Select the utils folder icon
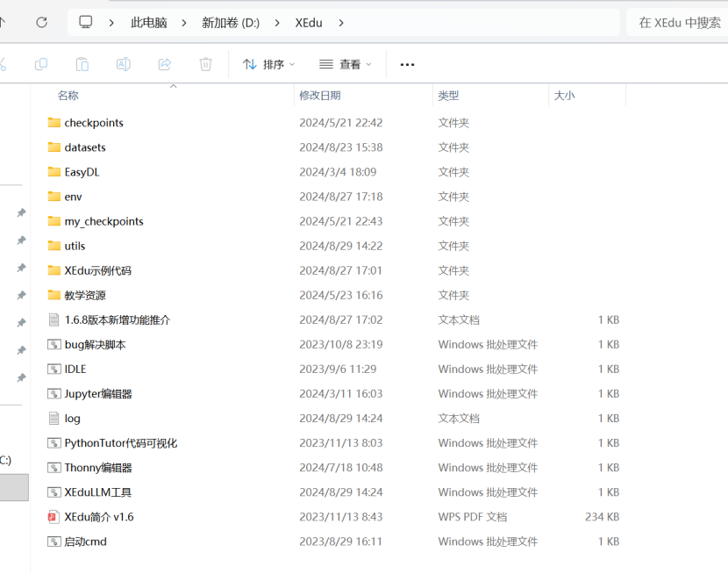The width and height of the screenshot is (728, 574). pyautogui.click(x=54, y=246)
